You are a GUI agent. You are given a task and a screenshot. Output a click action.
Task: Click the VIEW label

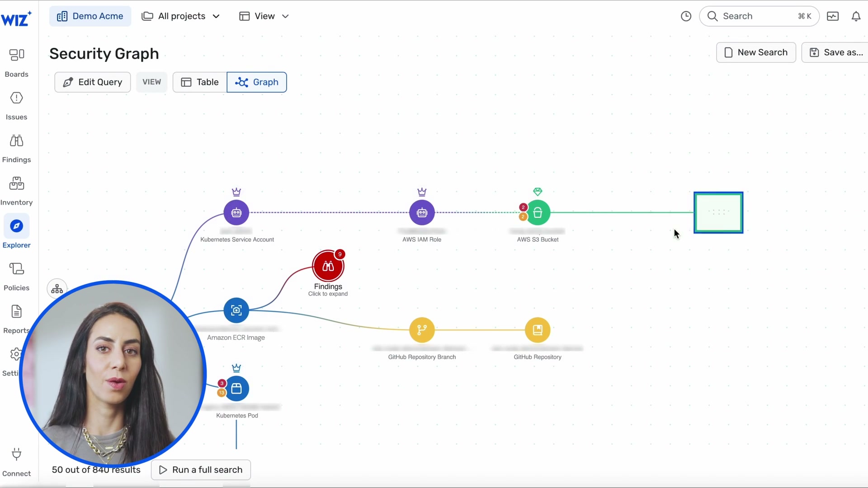click(x=152, y=82)
